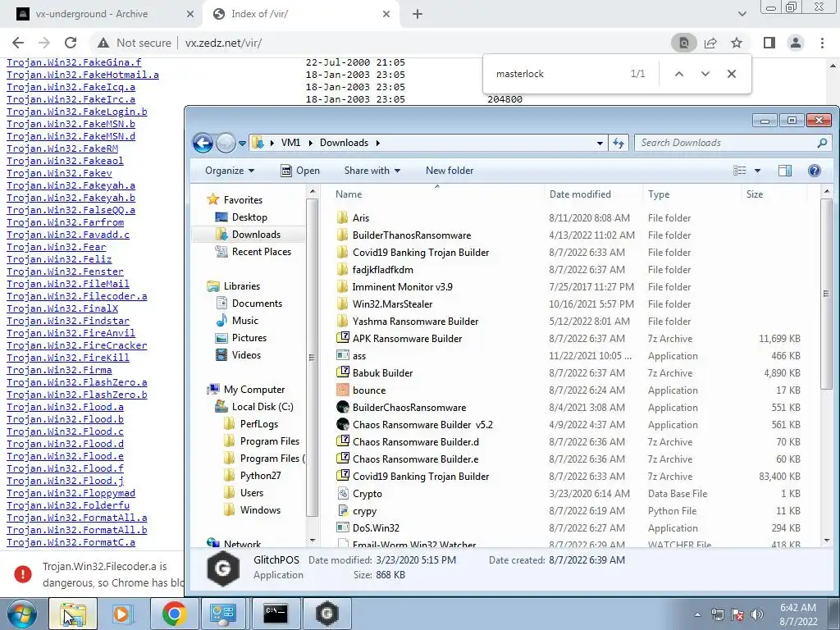Open Google Chrome from taskbar
This screenshot has height=630, width=840.
[x=174, y=614]
